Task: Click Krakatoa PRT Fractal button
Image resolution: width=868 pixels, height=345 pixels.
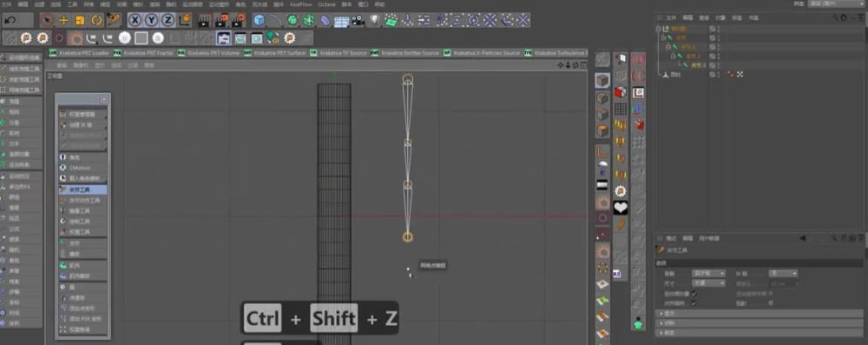Action: pyautogui.click(x=144, y=53)
